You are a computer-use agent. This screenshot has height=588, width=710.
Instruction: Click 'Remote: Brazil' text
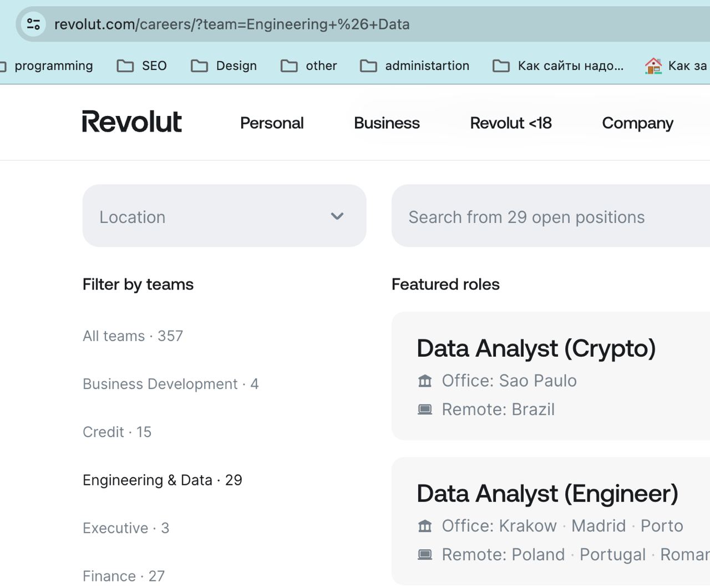[498, 409]
